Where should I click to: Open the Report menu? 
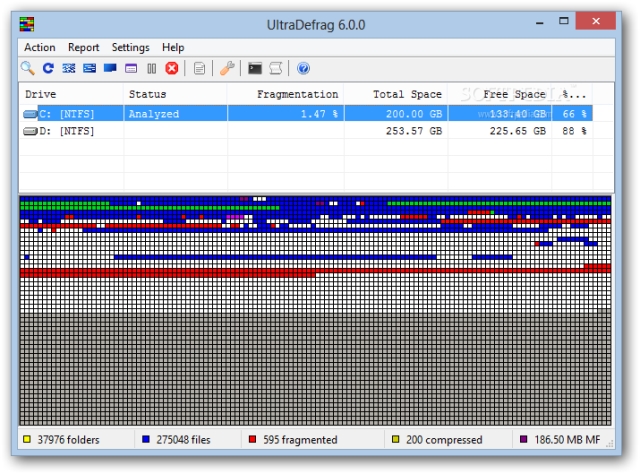click(83, 47)
